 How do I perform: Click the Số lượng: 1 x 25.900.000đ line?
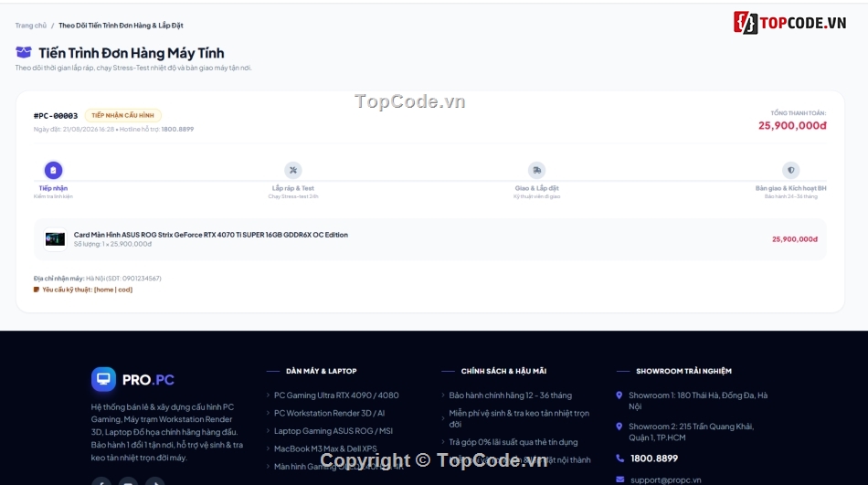112,244
